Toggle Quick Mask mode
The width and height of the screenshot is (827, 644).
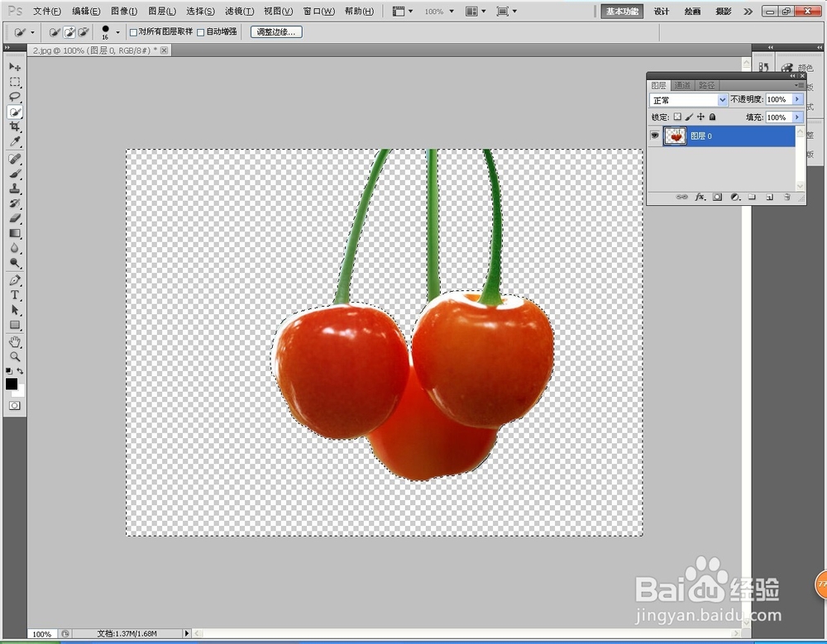[15, 406]
